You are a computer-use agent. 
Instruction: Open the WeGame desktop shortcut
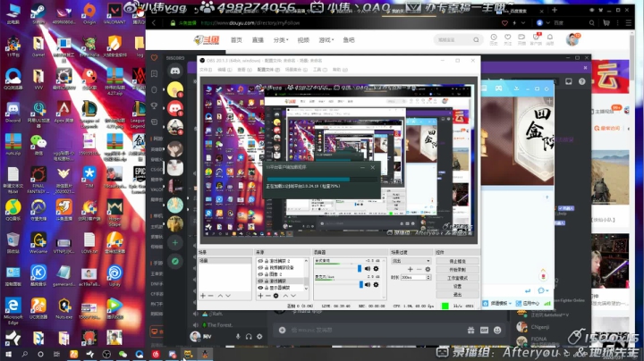pos(38,243)
